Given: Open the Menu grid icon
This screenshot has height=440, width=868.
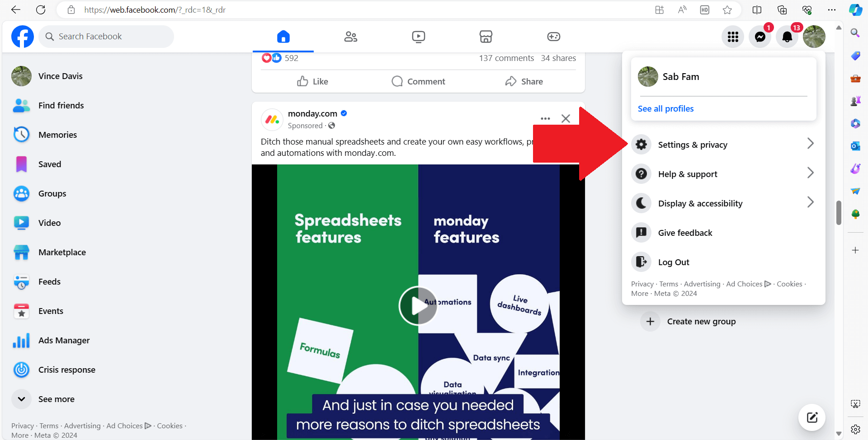Looking at the screenshot, I should 733,37.
